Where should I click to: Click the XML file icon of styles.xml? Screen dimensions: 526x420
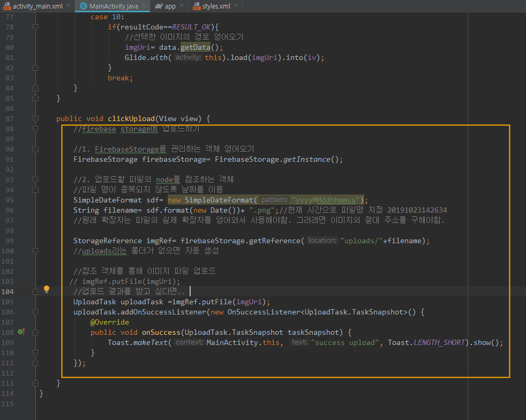197,6
